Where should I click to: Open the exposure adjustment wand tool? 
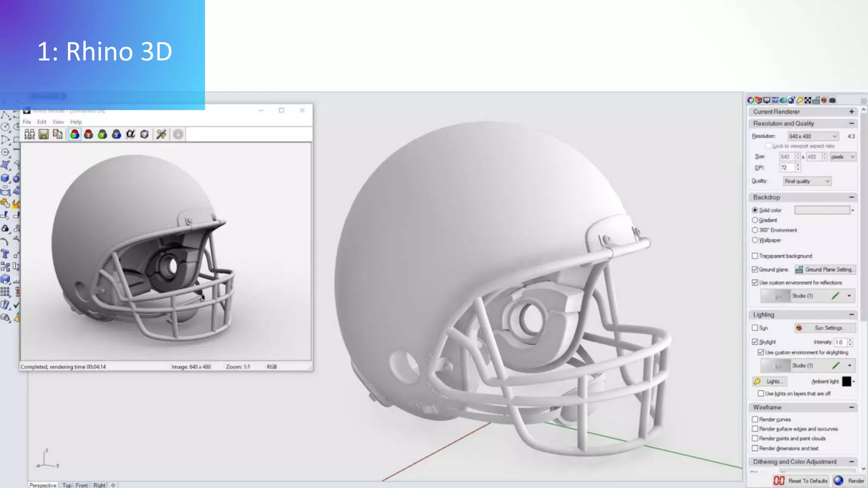pyautogui.click(x=161, y=134)
